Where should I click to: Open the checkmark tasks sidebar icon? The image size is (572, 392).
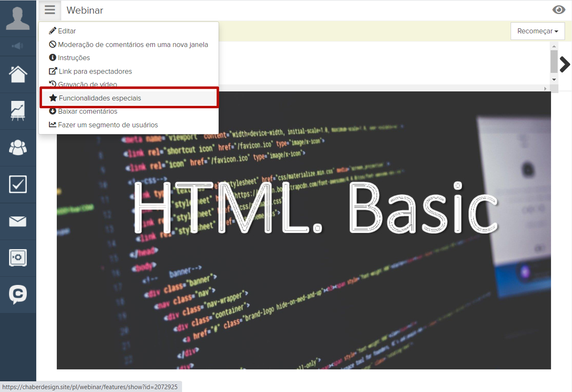coord(18,185)
